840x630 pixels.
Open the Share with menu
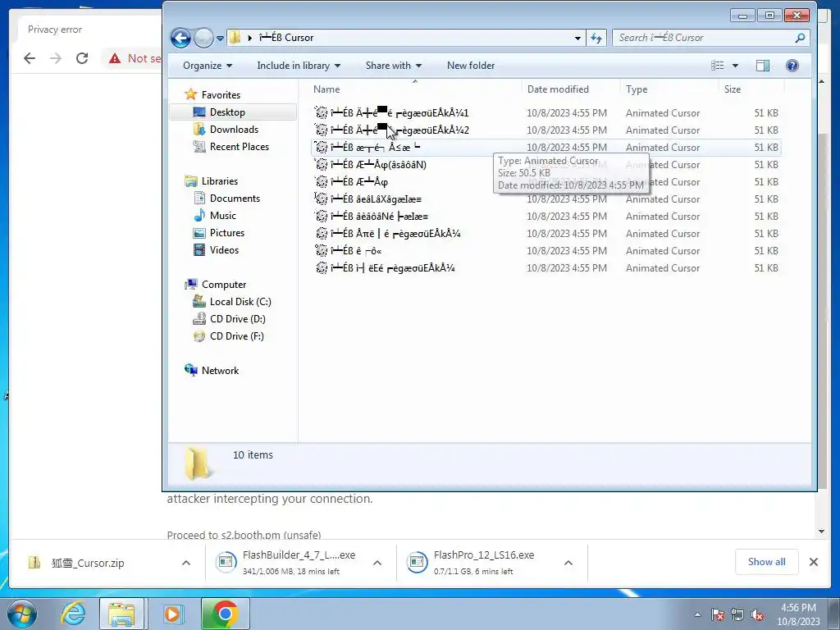click(x=393, y=66)
